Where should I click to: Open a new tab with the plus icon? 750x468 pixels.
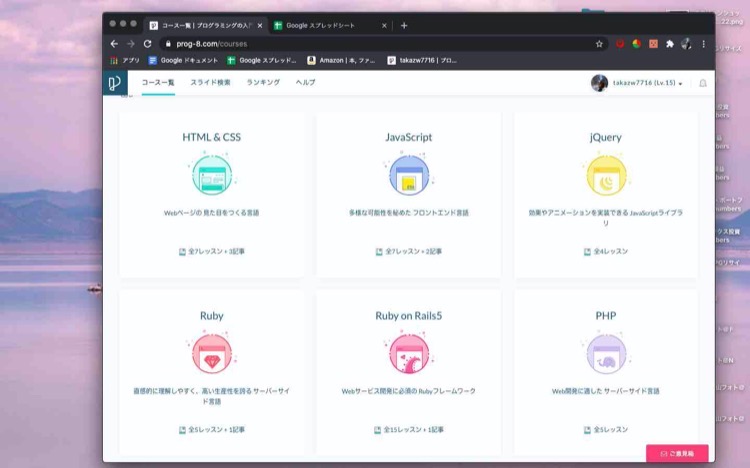click(x=404, y=25)
